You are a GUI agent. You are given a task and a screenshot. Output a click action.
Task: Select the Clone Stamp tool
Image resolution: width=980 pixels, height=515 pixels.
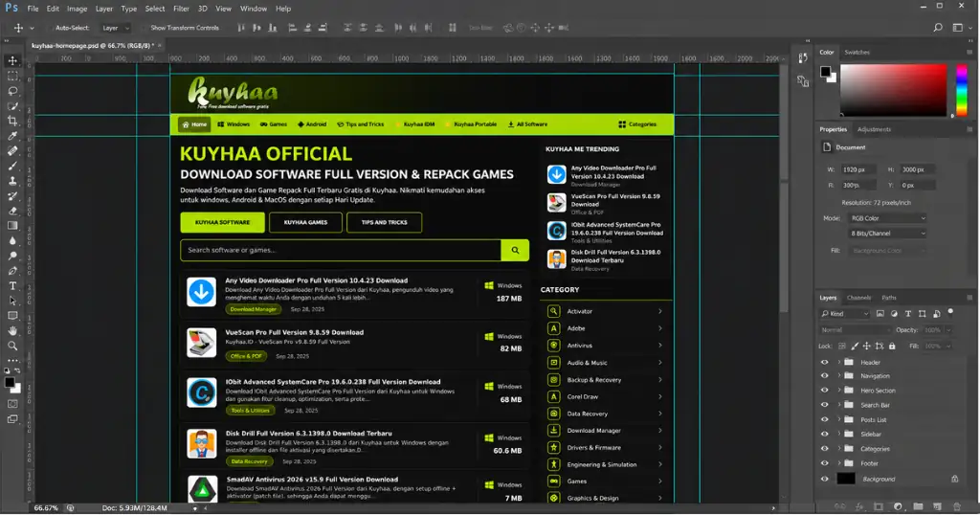12,181
